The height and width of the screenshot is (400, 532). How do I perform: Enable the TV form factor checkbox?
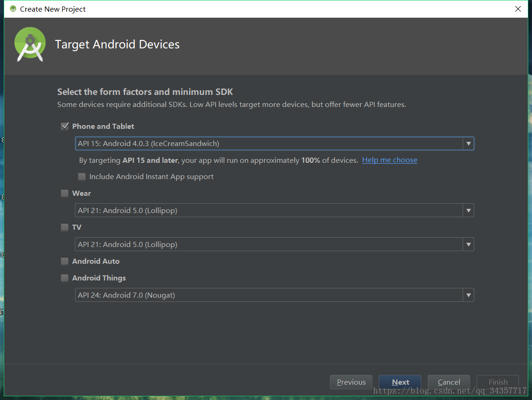point(65,227)
